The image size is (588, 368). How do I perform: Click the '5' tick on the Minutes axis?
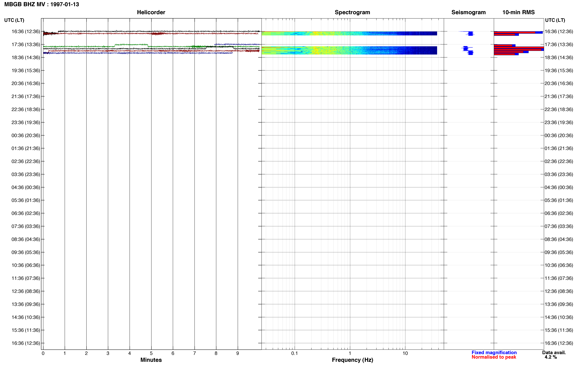(x=151, y=353)
